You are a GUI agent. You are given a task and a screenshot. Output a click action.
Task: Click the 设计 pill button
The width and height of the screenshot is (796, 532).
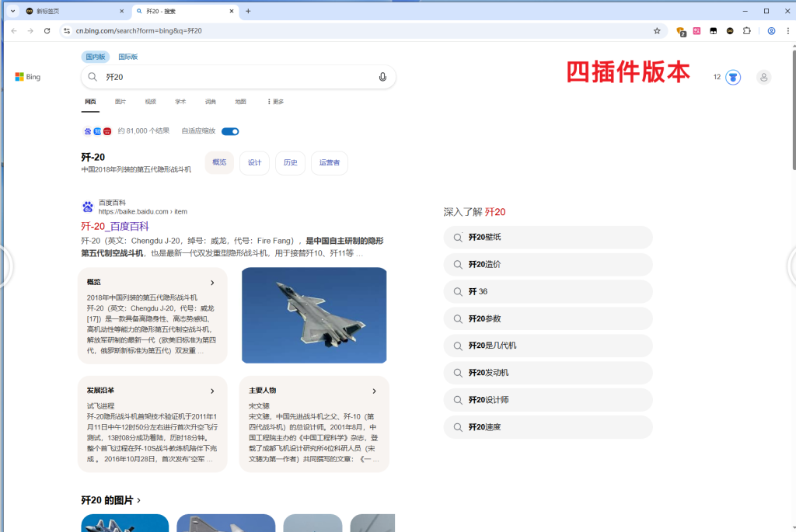pyautogui.click(x=254, y=162)
